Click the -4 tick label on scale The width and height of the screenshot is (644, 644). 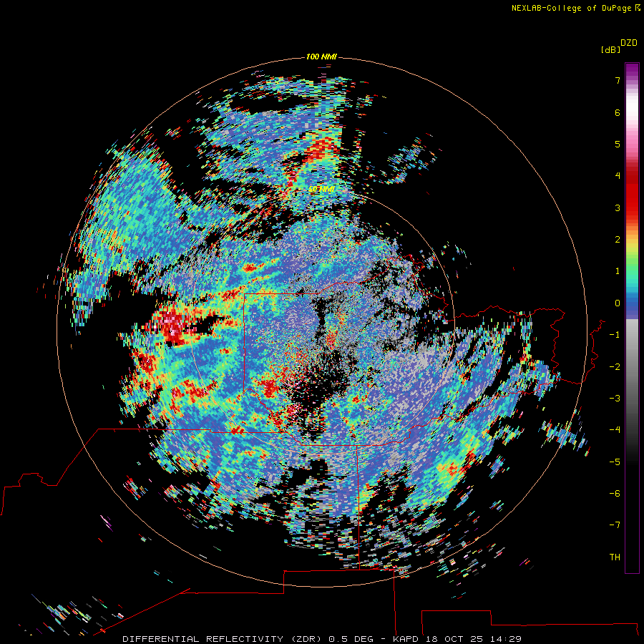pyautogui.click(x=615, y=430)
